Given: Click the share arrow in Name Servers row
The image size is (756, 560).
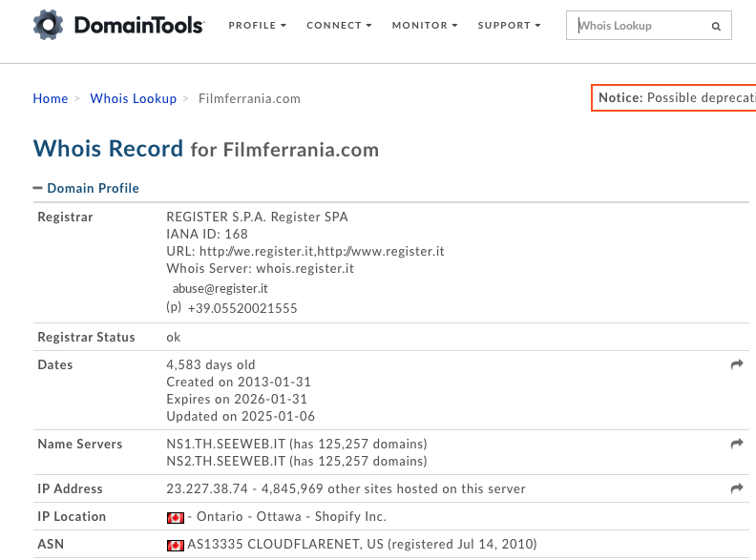Looking at the screenshot, I should point(737,444).
